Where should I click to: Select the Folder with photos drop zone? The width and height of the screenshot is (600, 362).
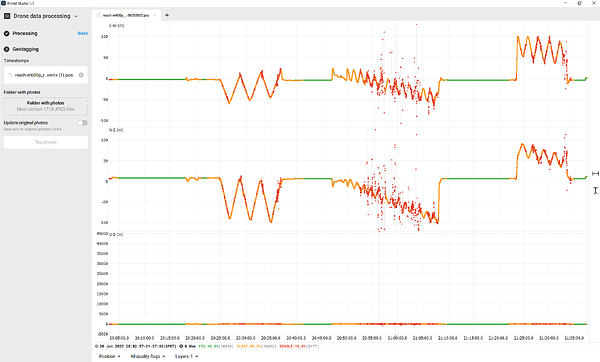(x=46, y=106)
